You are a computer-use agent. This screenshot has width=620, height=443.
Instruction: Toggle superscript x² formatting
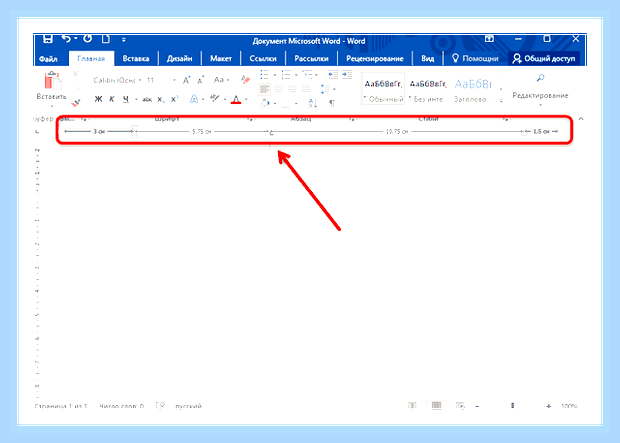click(174, 99)
